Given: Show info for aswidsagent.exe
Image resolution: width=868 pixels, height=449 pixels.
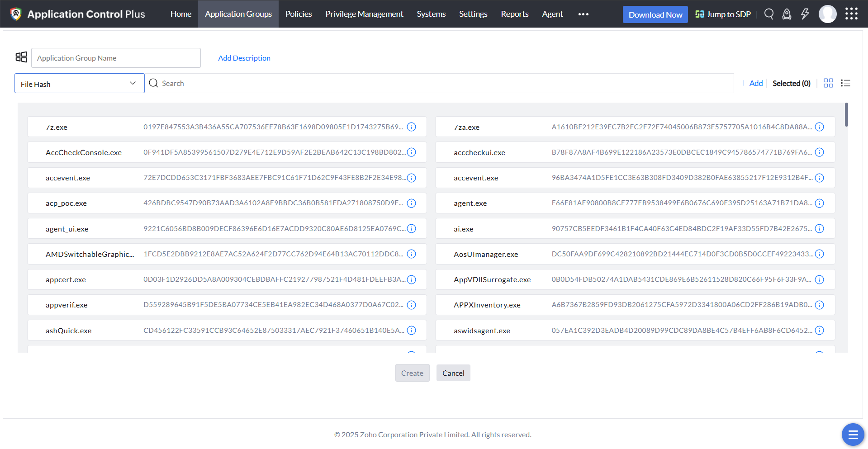Looking at the screenshot, I should [820, 331].
